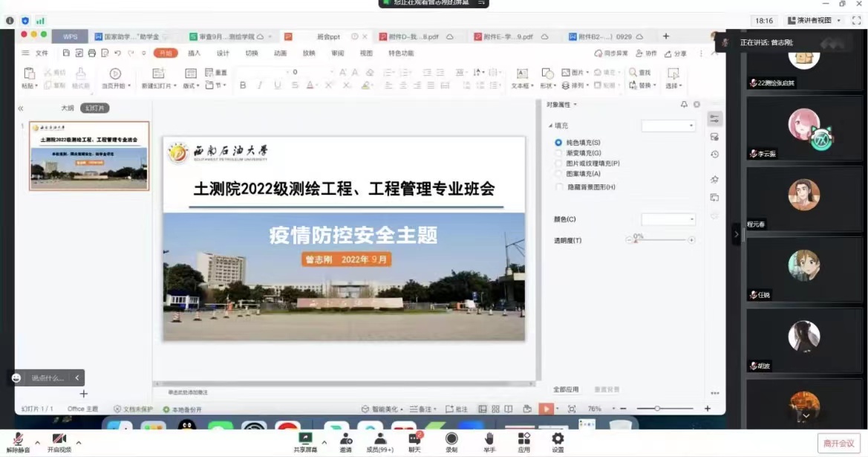Select the slide 1 thumbnail

(89, 156)
